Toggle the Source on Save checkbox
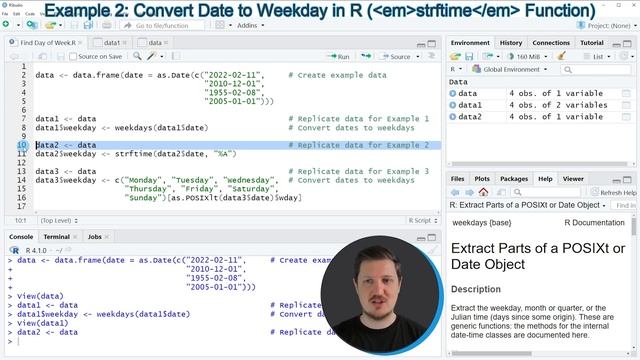640x360 pixels. pos(73,56)
